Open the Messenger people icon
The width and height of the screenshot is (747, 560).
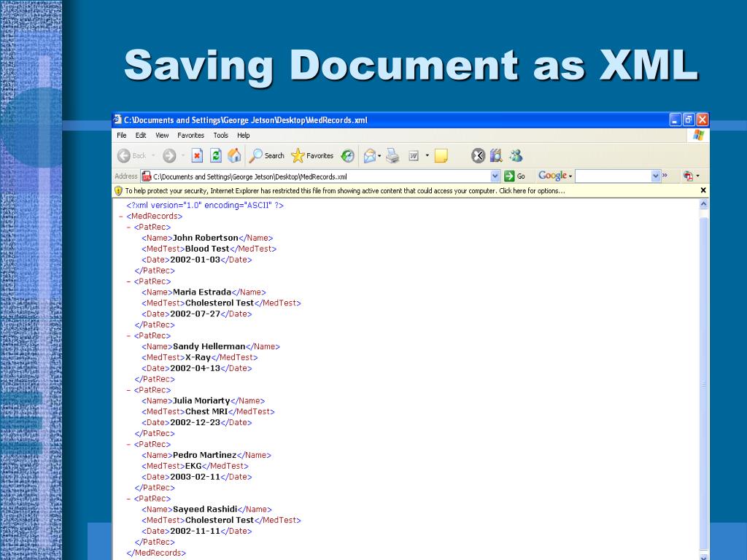tap(516, 156)
